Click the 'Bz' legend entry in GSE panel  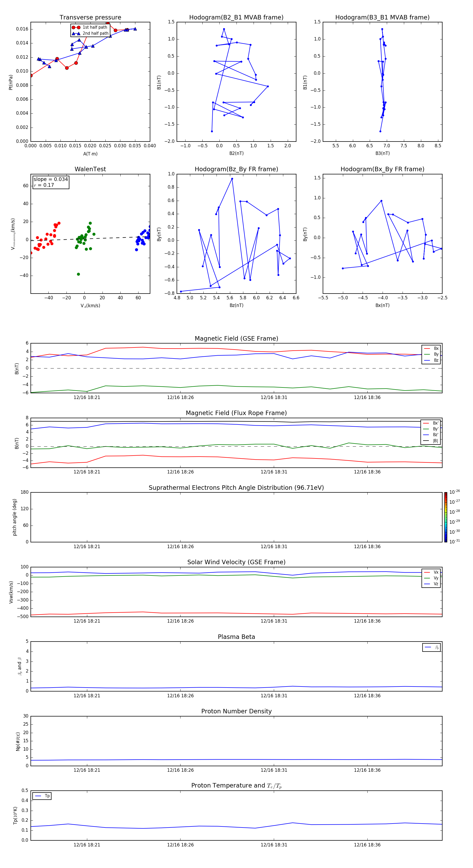point(431,360)
